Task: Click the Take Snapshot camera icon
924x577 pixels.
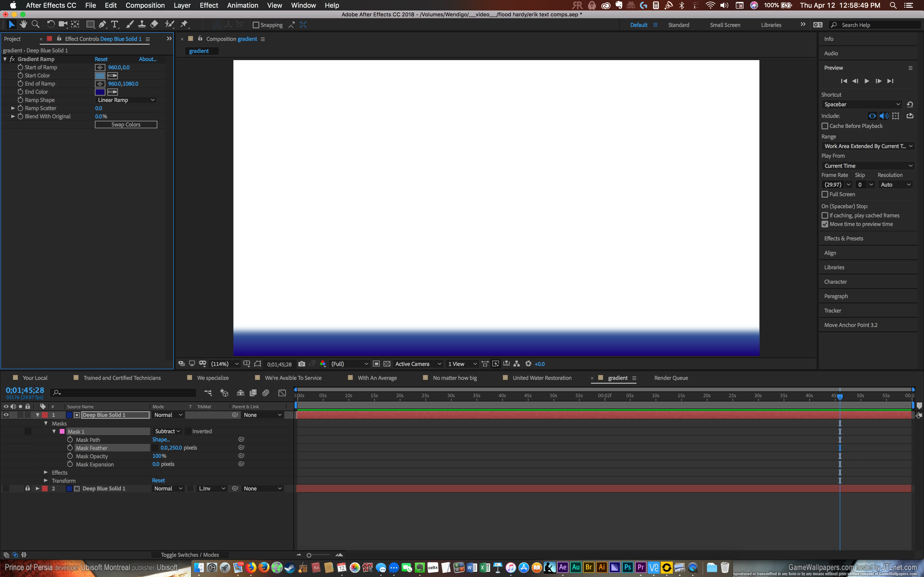Action: [x=302, y=364]
